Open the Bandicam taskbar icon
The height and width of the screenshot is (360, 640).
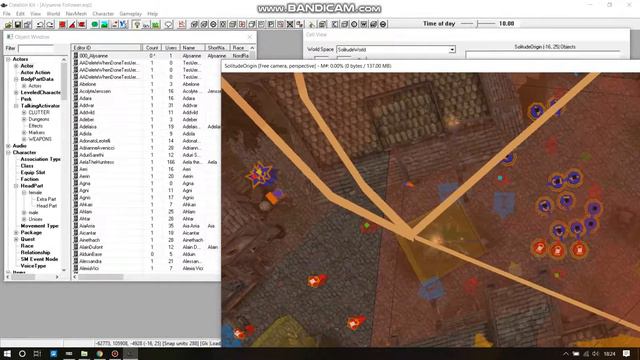pyautogui.click(x=115, y=353)
